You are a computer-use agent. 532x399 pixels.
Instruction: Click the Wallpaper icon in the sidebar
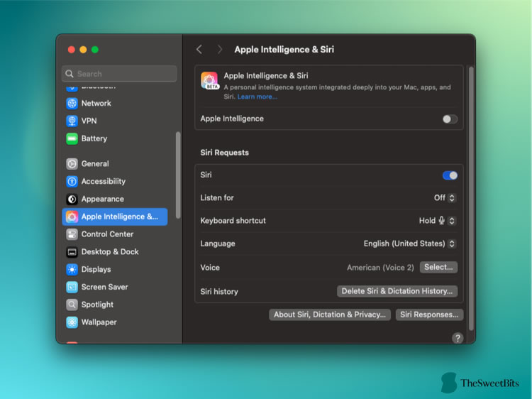coord(72,322)
